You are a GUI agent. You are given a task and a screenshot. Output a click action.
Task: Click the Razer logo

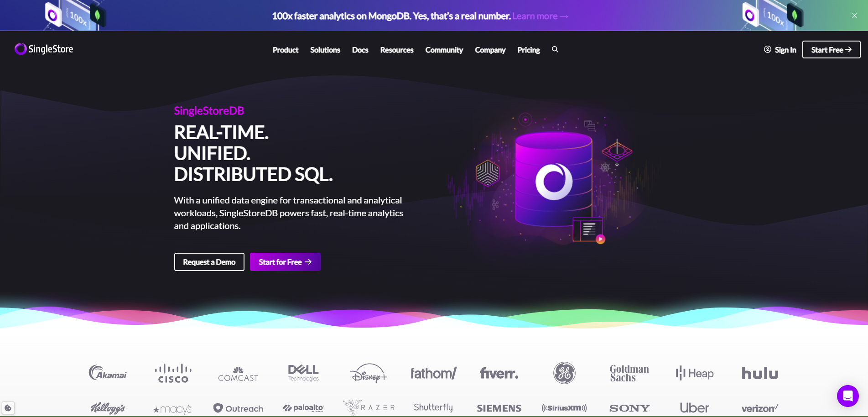[369, 407]
